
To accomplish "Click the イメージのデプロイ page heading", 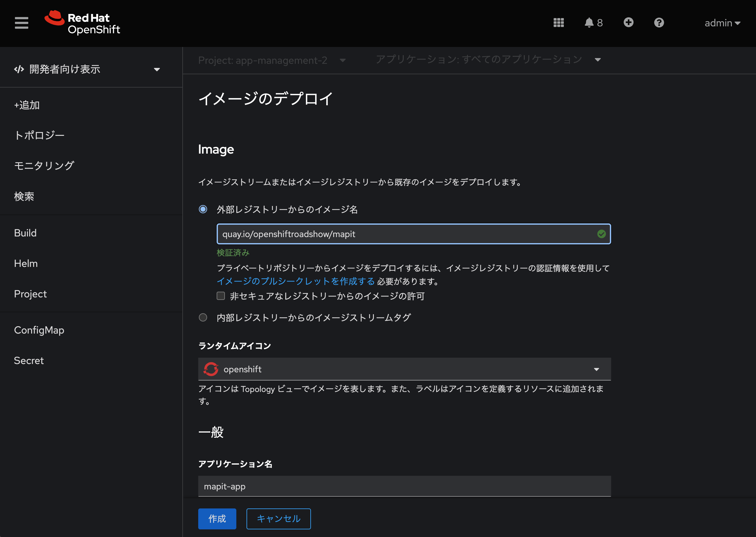I will [x=266, y=98].
